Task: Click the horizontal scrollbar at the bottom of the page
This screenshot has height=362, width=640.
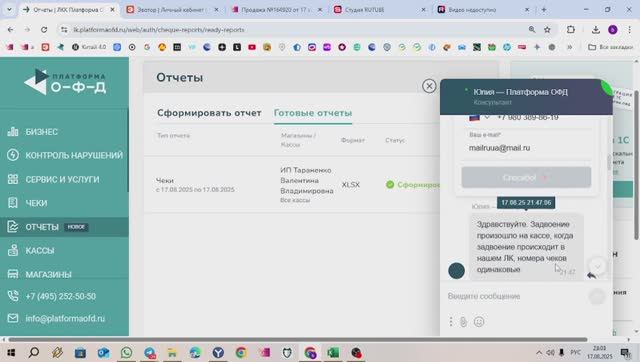Action: 298,340
